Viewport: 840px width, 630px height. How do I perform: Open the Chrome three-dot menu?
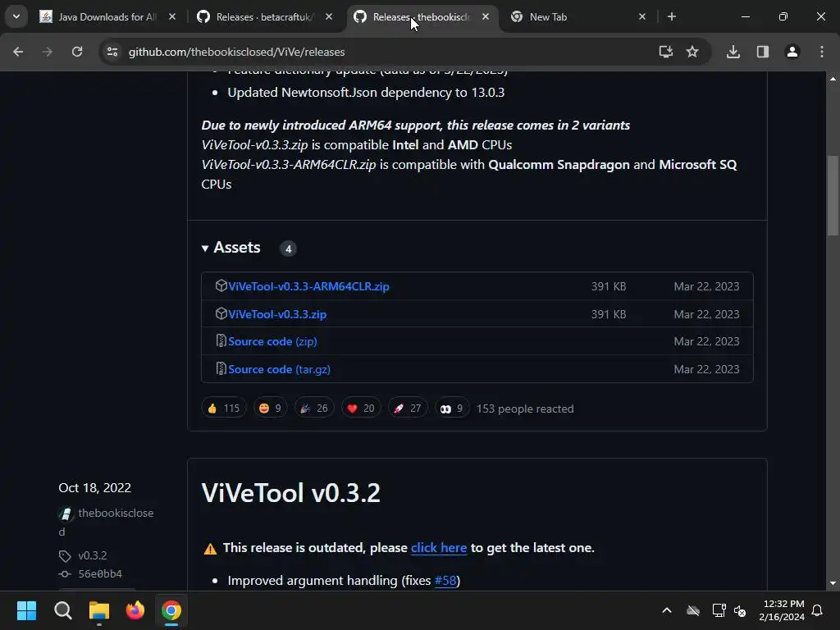coord(822,52)
